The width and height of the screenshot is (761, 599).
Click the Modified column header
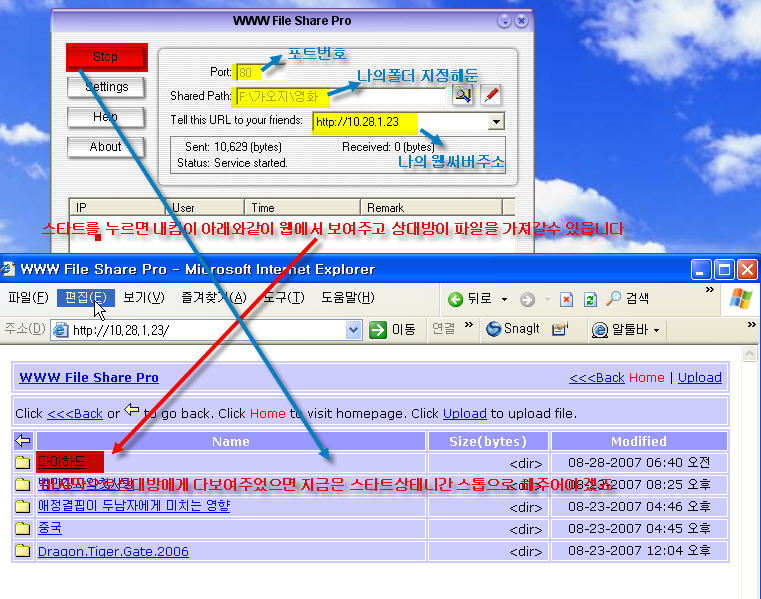[639, 441]
